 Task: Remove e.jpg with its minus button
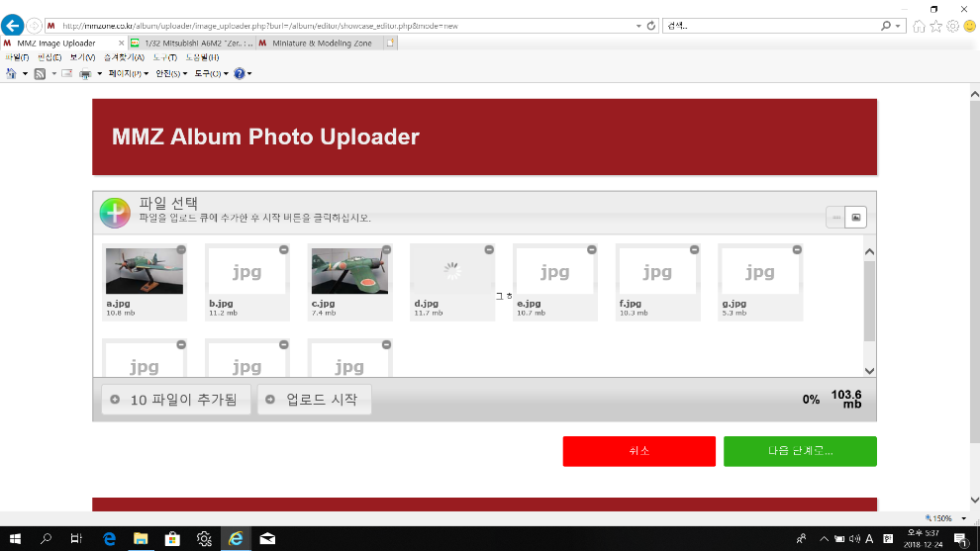tap(592, 249)
